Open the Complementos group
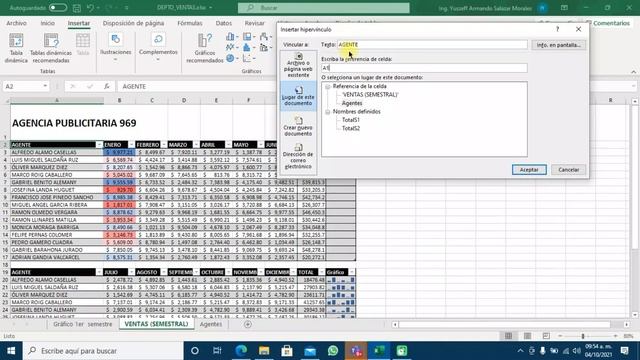The width and height of the screenshot is (640, 360). (x=158, y=47)
